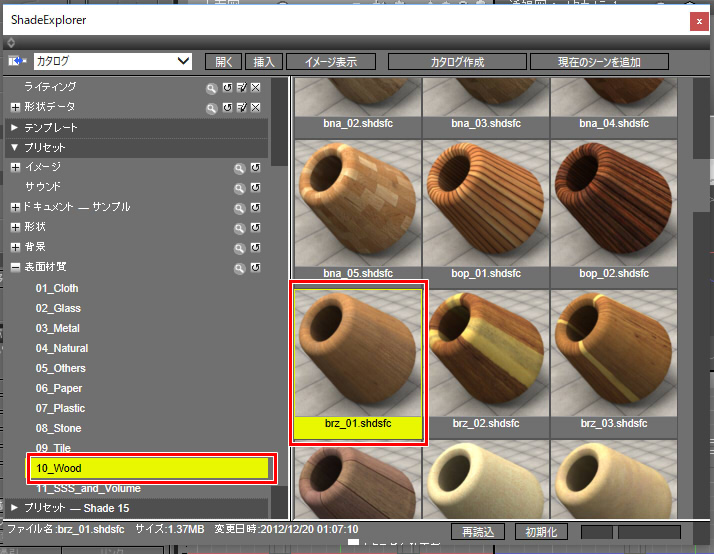Click the reload icon on the イメージ row
Image resolution: width=714 pixels, height=554 pixels.
pos(255,168)
